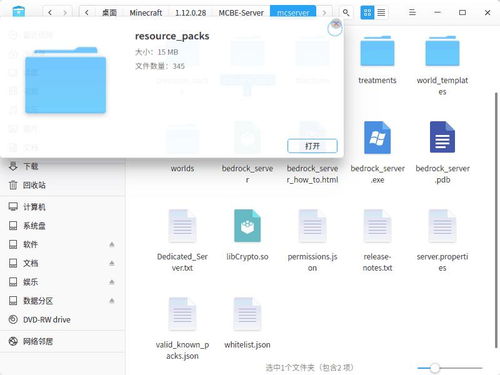This screenshot has width=500, height=375.
Task: Eject the 文档 drive
Action: click(112, 263)
